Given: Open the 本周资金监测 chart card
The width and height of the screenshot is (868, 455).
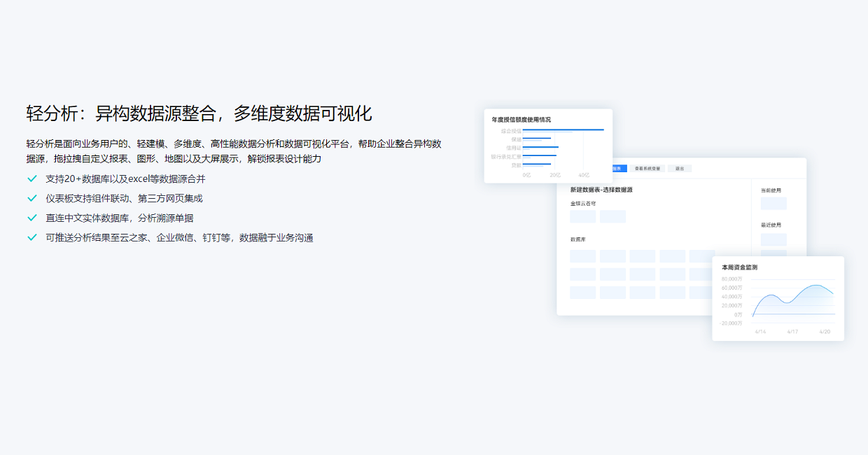Looking at the screenshot, I should click(778, 298).
